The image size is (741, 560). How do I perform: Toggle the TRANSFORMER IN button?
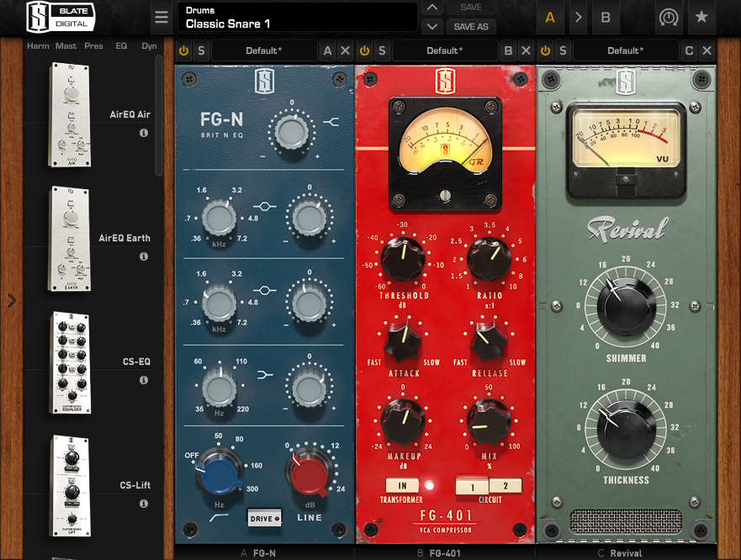point(403,485)
